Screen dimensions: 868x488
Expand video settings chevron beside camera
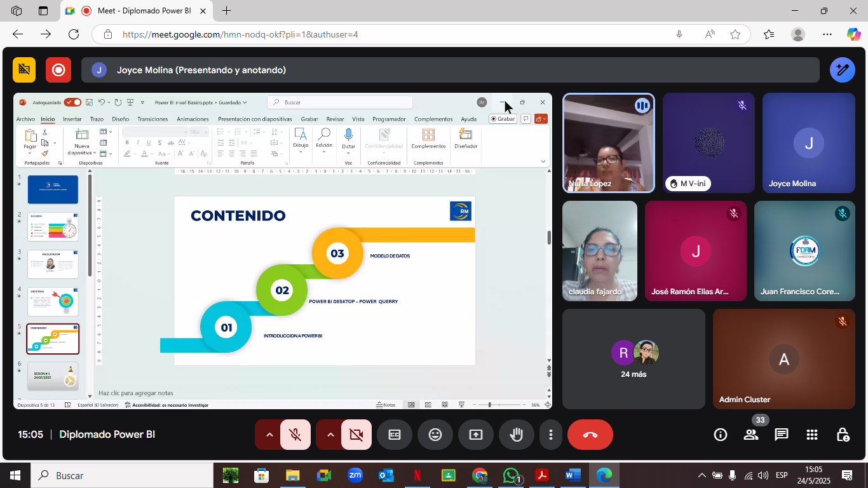330,435
